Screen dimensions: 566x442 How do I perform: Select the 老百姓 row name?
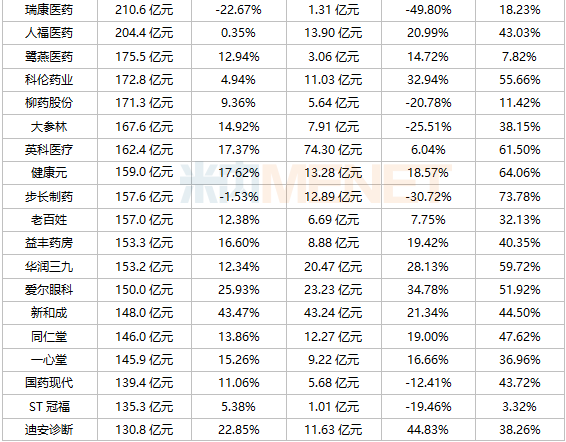click(x=49, y=220)
